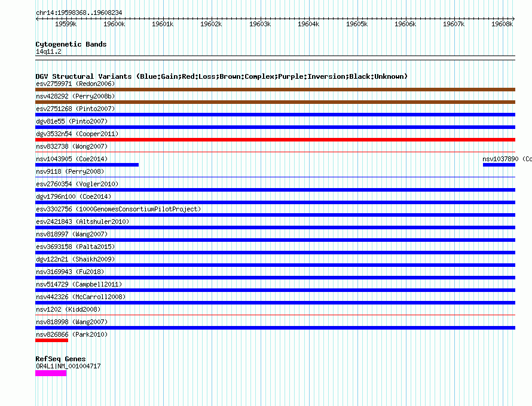Select the brown bar under esv2759971
This screenshot has width=532, height=406.
click(275, 90)
